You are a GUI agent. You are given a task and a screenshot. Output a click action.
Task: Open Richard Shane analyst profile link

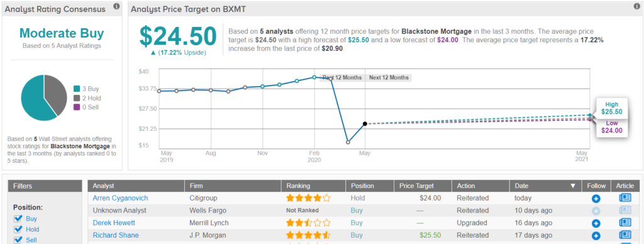(116, 235)
